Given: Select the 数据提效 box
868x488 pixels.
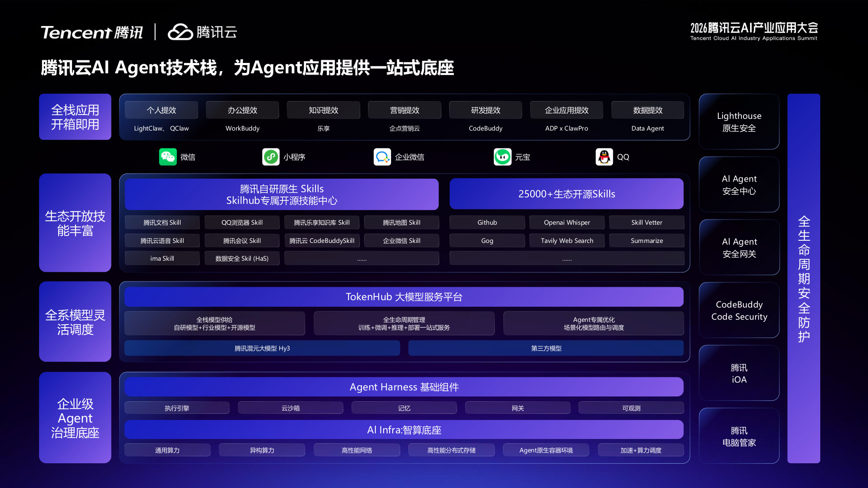Looking at the screenshot, I should tap(648, 110).
